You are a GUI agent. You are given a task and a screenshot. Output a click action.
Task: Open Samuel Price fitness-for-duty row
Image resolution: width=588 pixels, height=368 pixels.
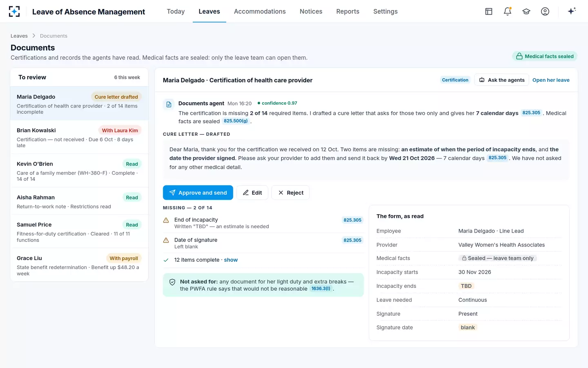tap(79, 231)
